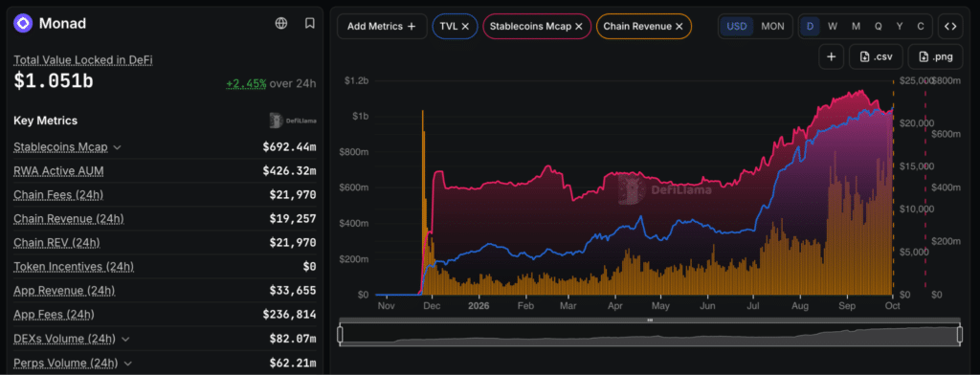Screen dimensions: 980x375
Task: Select yearly (Y) interval
Action: [900, 26]
